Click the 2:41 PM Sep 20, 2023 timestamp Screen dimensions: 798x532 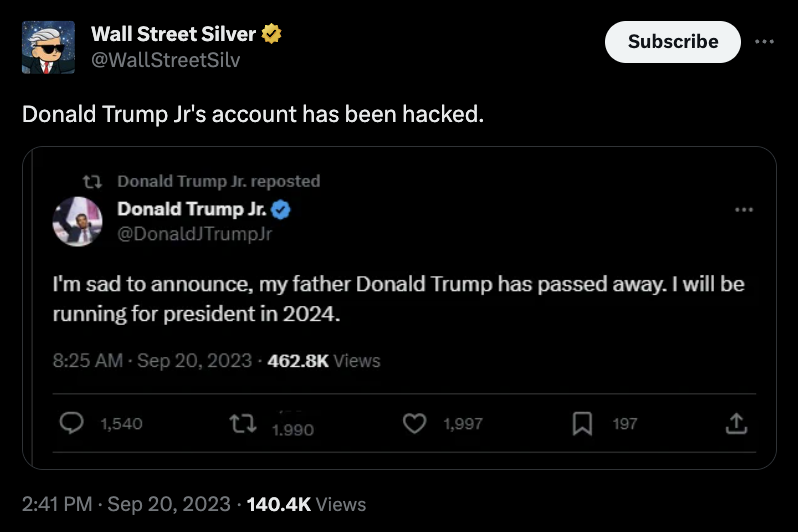(x=126, y=504)
